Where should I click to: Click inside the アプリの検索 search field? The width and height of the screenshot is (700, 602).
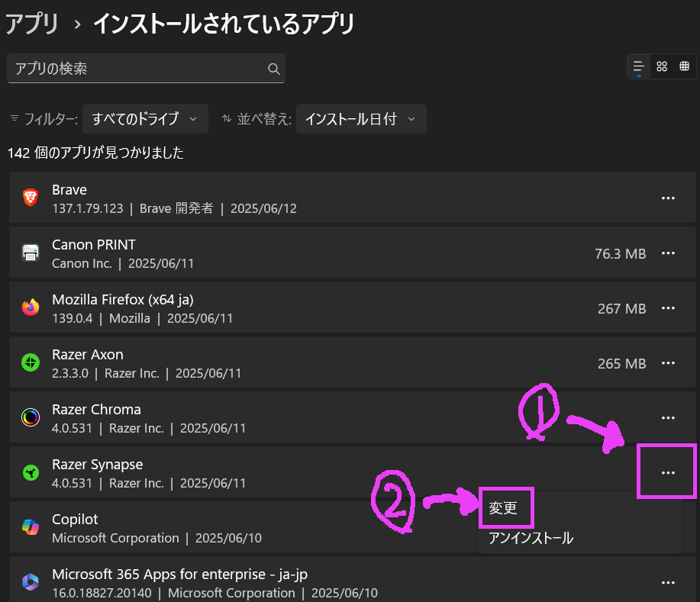146,68
